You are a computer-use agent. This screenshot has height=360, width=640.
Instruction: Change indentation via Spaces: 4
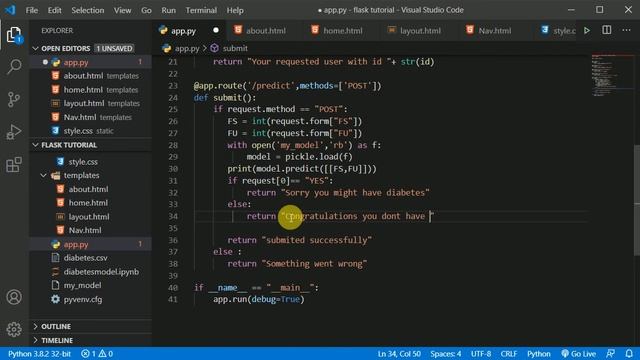445,353
